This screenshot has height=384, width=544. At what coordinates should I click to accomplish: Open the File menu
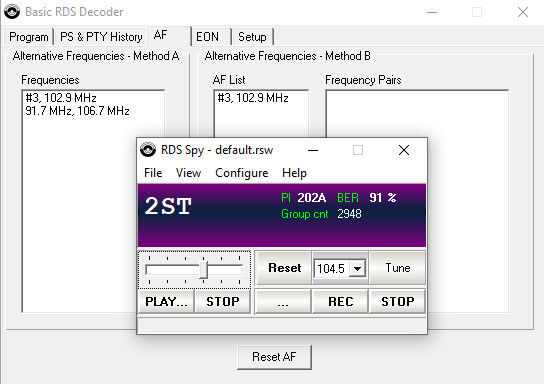coord(153,173)
